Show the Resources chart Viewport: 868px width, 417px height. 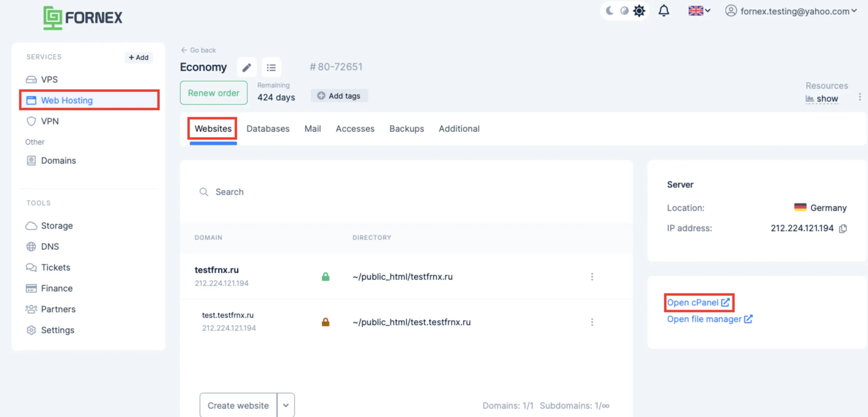coord(822,99)
